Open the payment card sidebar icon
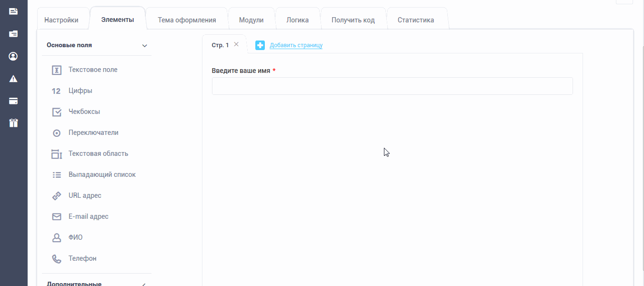This screenshot has width=644, height=286. click(13, 101)
